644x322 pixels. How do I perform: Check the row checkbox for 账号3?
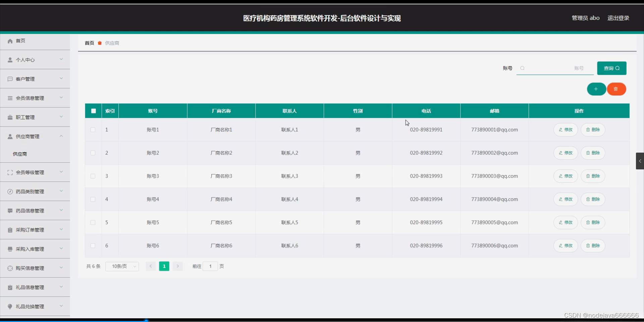(93, 176)
